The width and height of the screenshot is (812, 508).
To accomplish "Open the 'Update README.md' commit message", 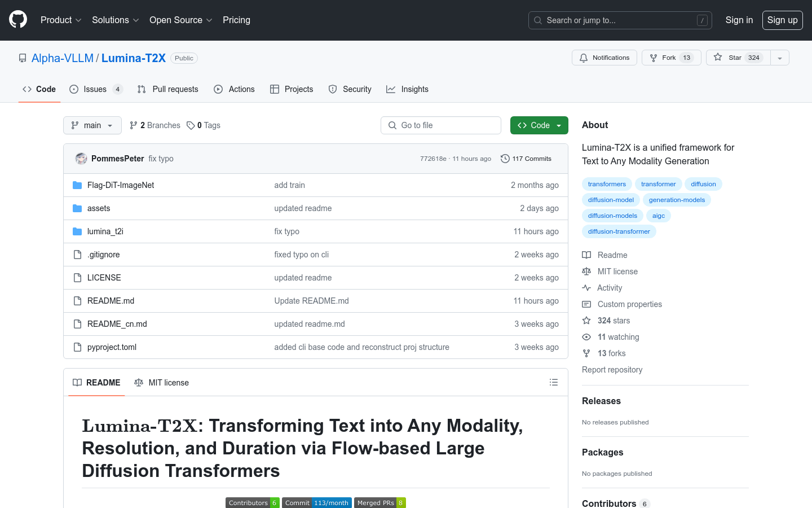I will click(x=312, y=301).
